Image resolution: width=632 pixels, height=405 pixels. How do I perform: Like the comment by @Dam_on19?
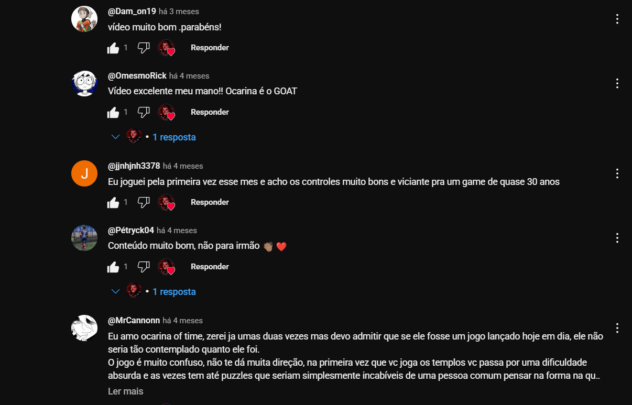[x=113, y=48]
